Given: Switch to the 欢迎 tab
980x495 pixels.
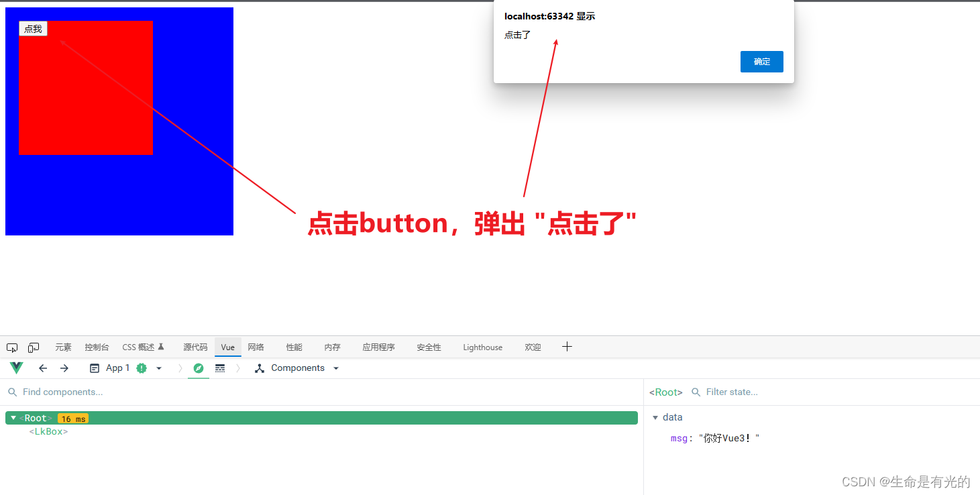Looking at the screenshot, I should coord(533,347).
